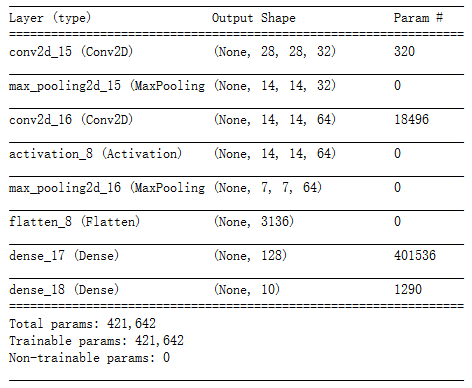The height and width of the screenshot is (388, 472).
Task: Click the parameter count 1290
Action: pos(408,290)
